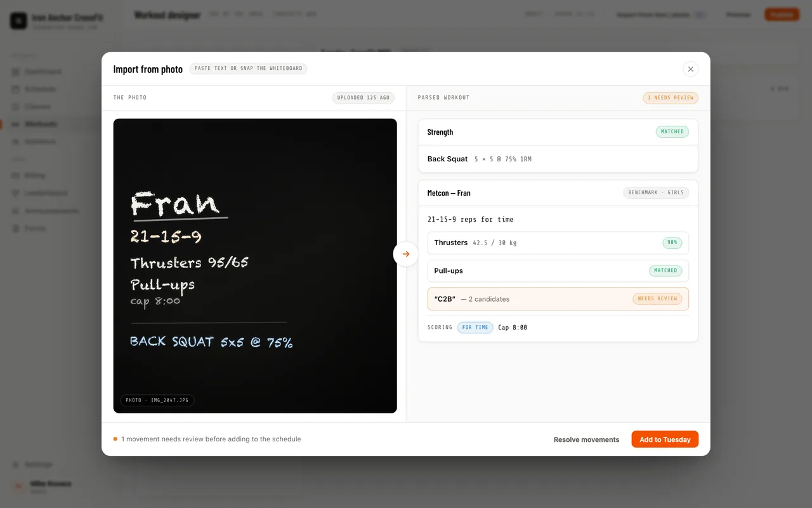Open the "C2B" row needing review
This screenshot has height=508, width=812.
point(558,299)
